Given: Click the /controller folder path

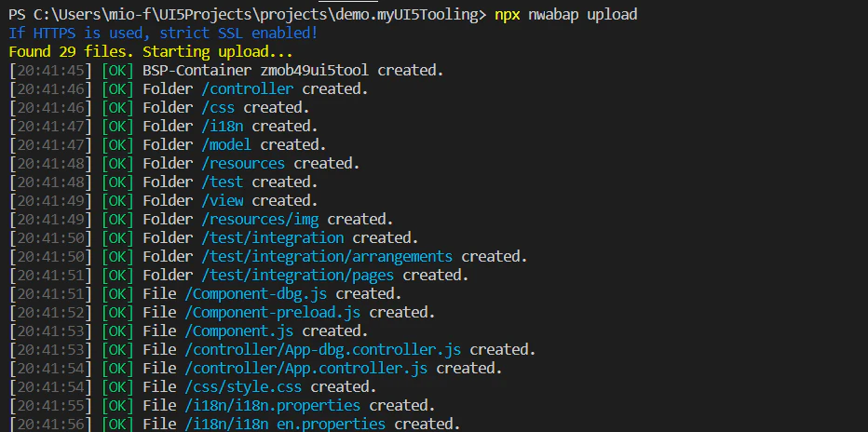Looking at the screenshot, I should tap(248, 89).
